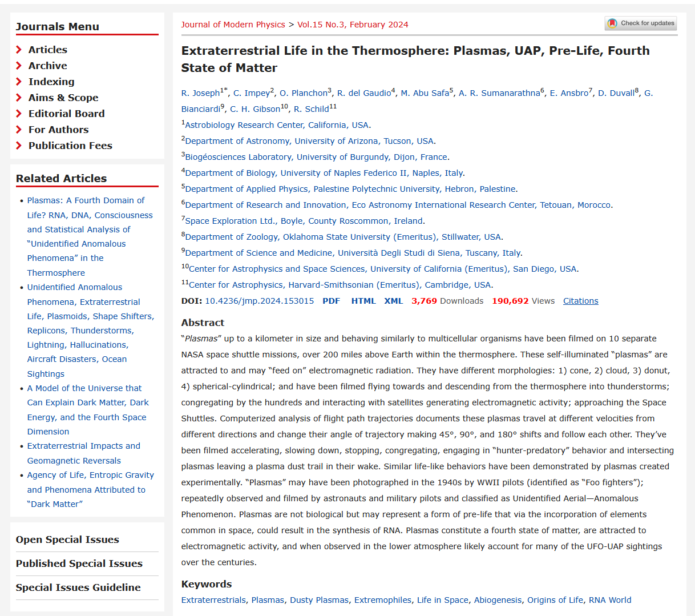Viewport: 695px width, 616px height.
Task: Open the DOI link 10.4236/jmp.2024.153015
Action: point(260,301)
